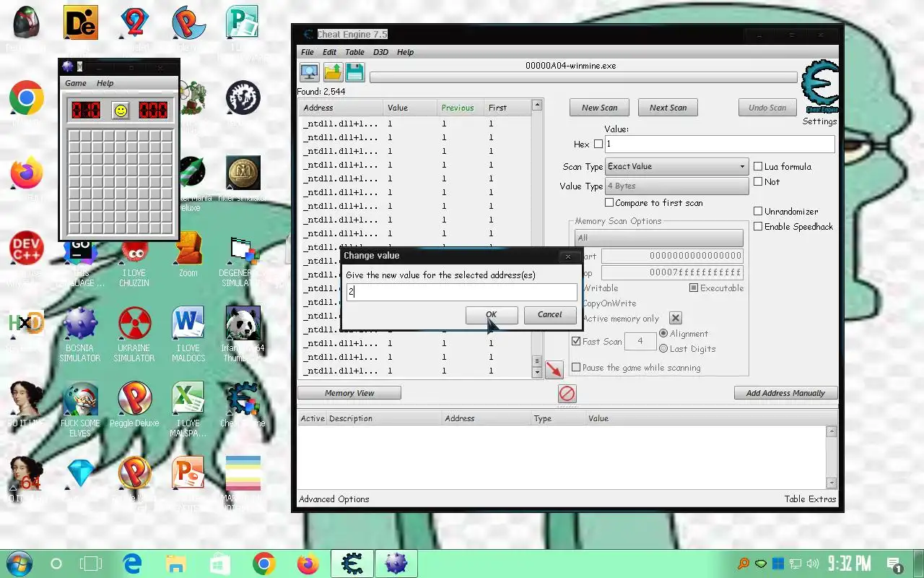924x578 pixels.
Task: Click the New Scan button
Action: (x=599, y=108)
